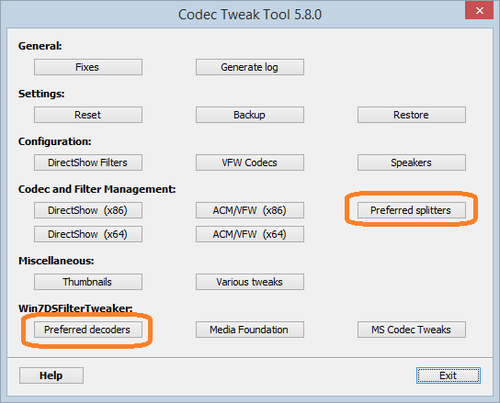Exit the Codec Tweak Tool
Image resolution: width=500 pixels, height=403 pixels.
click(x=448, y=375)
